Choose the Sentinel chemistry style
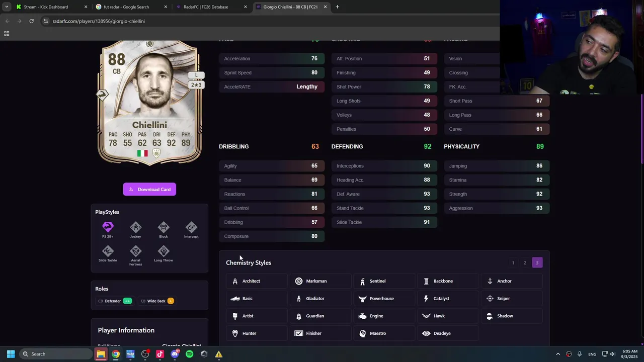 pyautogui.click(x=384, y=281)
